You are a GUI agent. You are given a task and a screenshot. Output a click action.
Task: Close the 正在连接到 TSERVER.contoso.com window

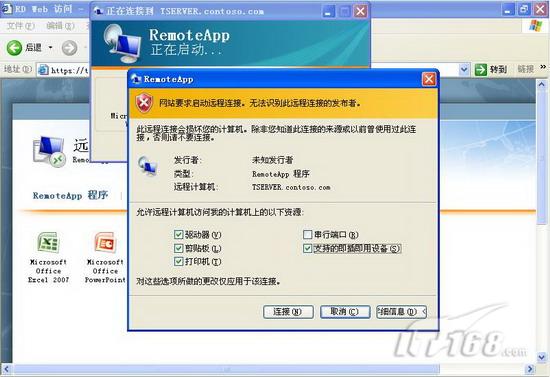click(x=360, y=11)
